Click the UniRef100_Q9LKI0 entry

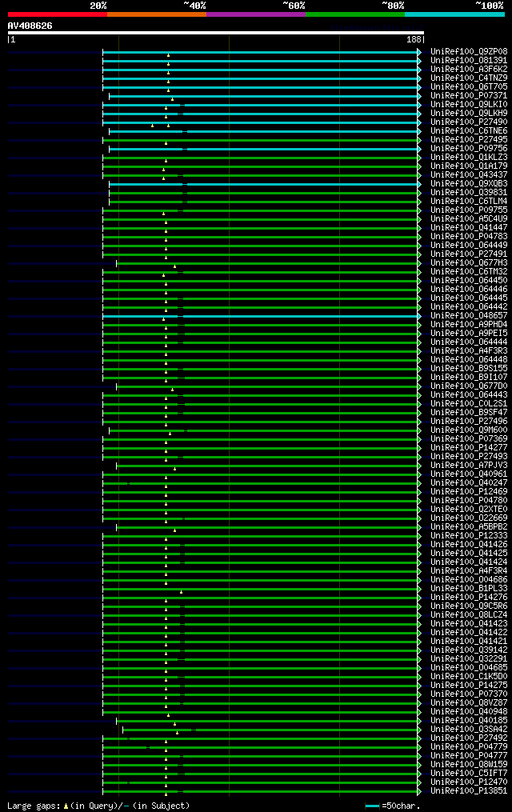pos(469,104)
